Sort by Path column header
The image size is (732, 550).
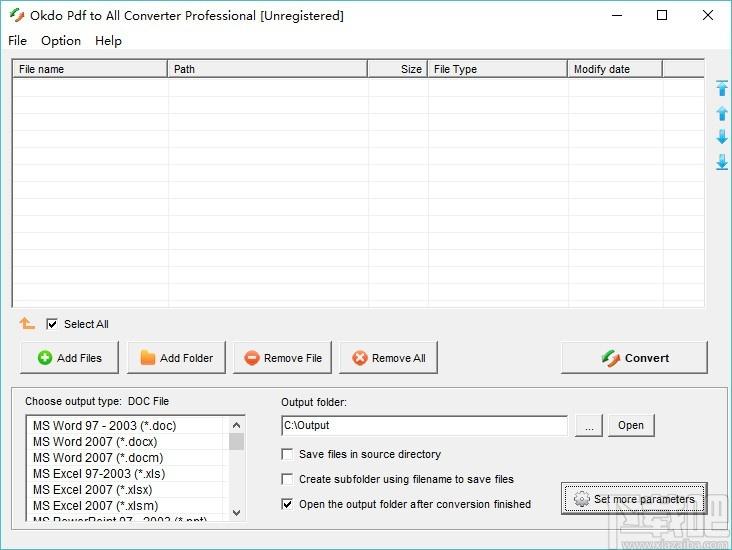pos(267,69)
